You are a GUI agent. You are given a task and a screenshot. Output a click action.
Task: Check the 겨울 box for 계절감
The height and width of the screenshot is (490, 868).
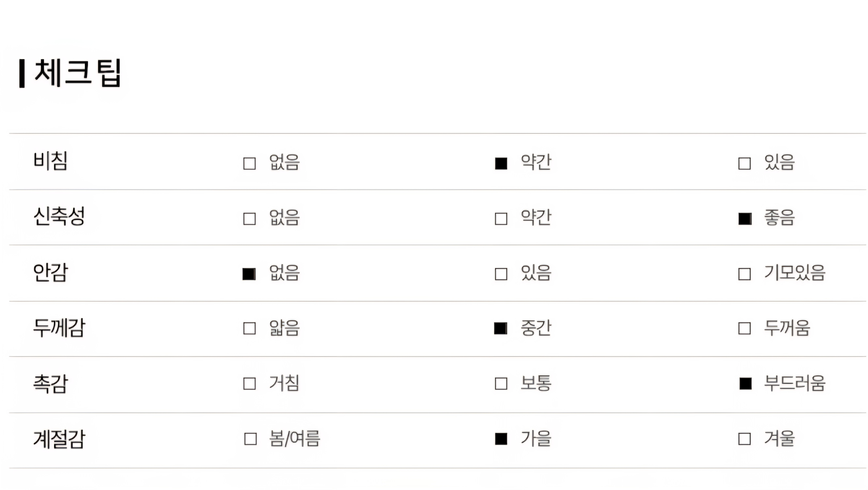tap(744, 439)
